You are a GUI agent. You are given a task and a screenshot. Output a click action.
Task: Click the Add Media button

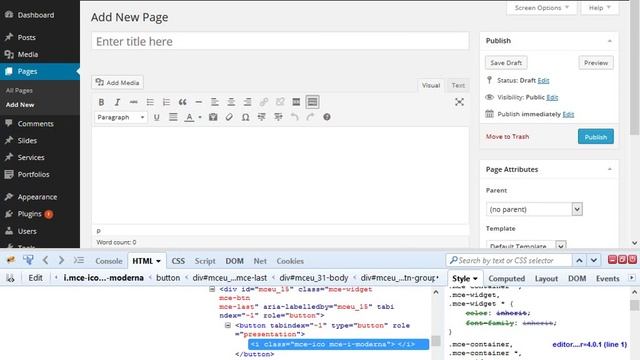[x=118, y=82]
